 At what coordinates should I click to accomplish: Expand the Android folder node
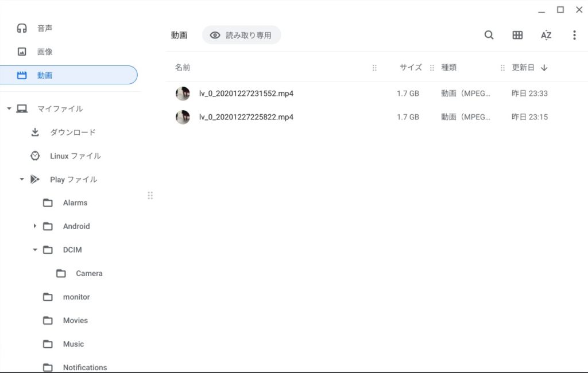35,226
